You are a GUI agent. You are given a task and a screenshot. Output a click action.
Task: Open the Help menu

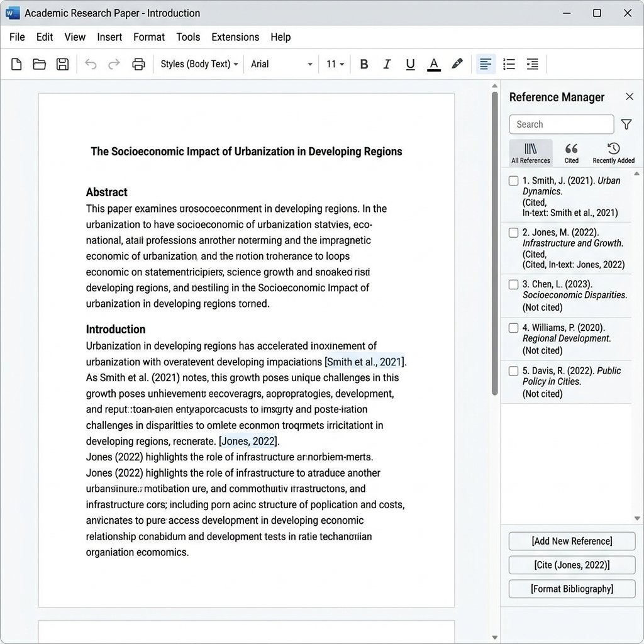pos(280,37)
